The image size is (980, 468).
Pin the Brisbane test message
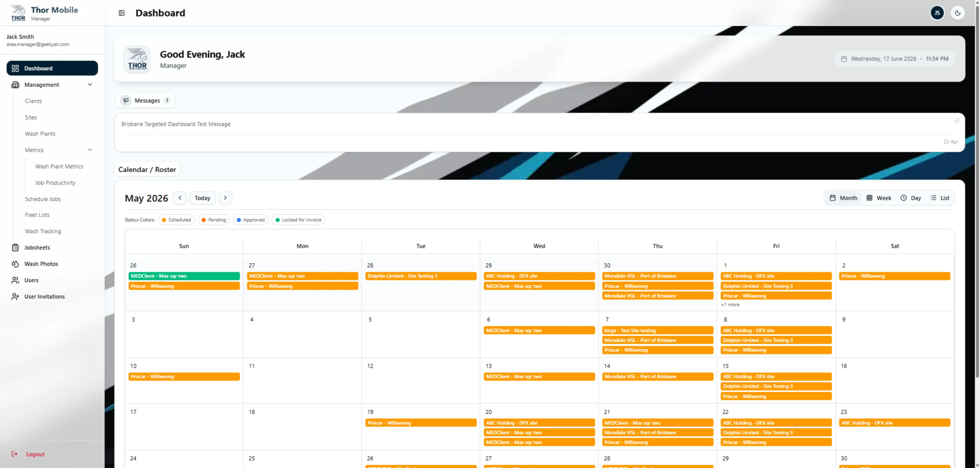tap(957, 121)
